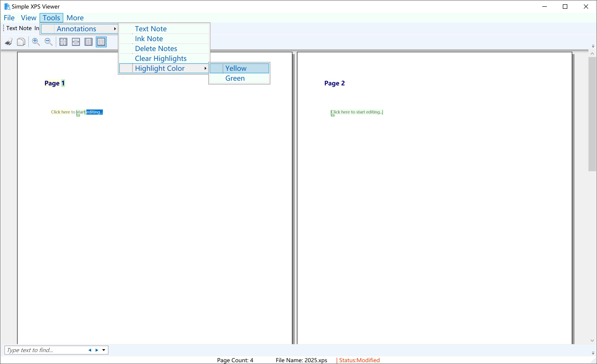597x364 pixels.
Task: Zoom in using the magnifier plus icon
Action: click(x=36, y=42)
